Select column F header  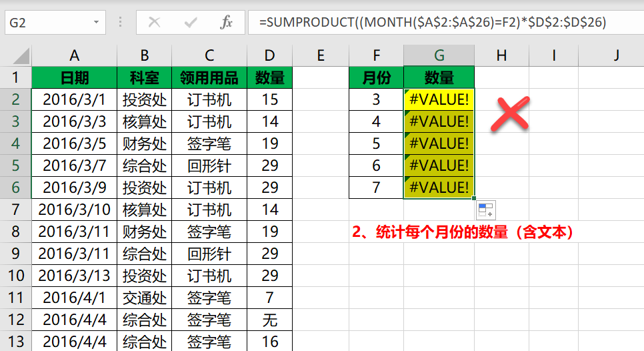pyautogui.click(x=376, y=55)
